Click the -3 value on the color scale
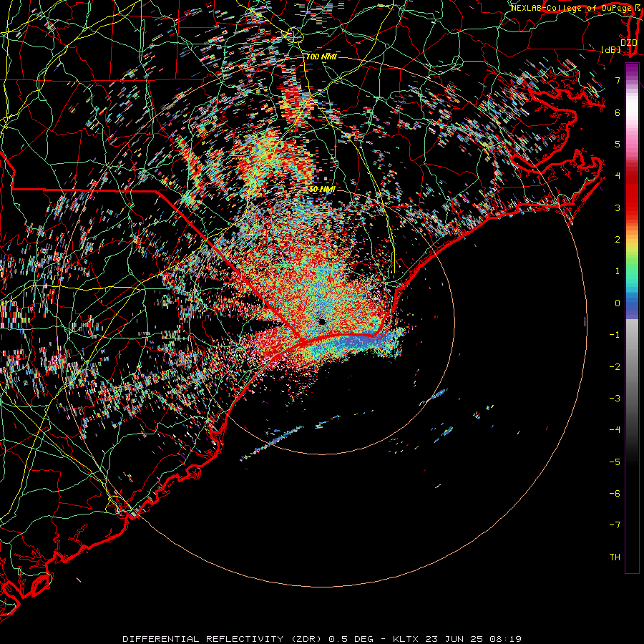 click(x=615, y=399)
